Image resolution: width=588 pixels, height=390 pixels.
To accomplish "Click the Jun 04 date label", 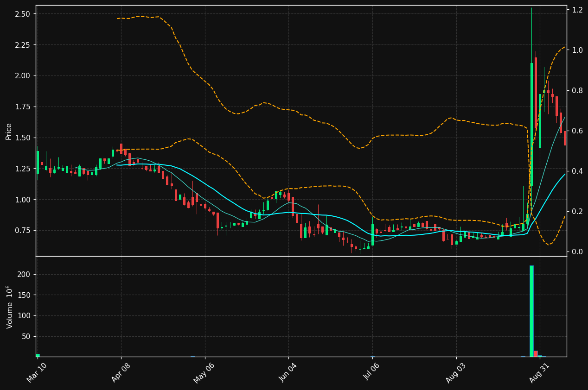I will [287, 372].
